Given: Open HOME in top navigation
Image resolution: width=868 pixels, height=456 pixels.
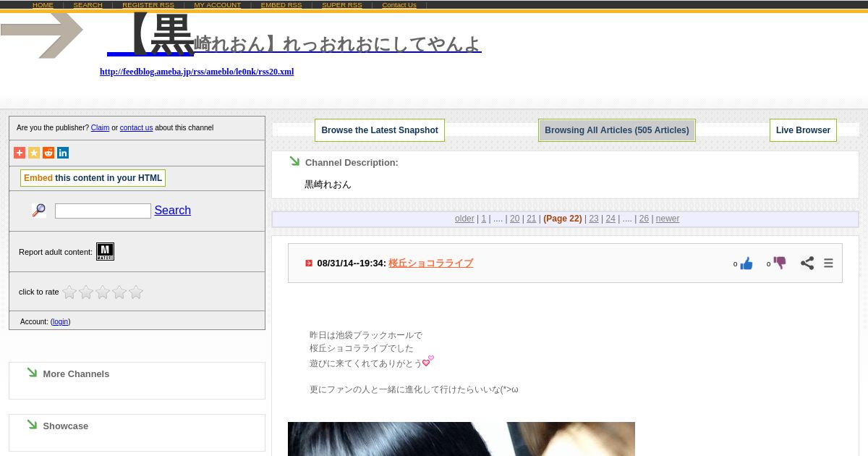Looking at the screenshot, I should (x=43, y=5).
